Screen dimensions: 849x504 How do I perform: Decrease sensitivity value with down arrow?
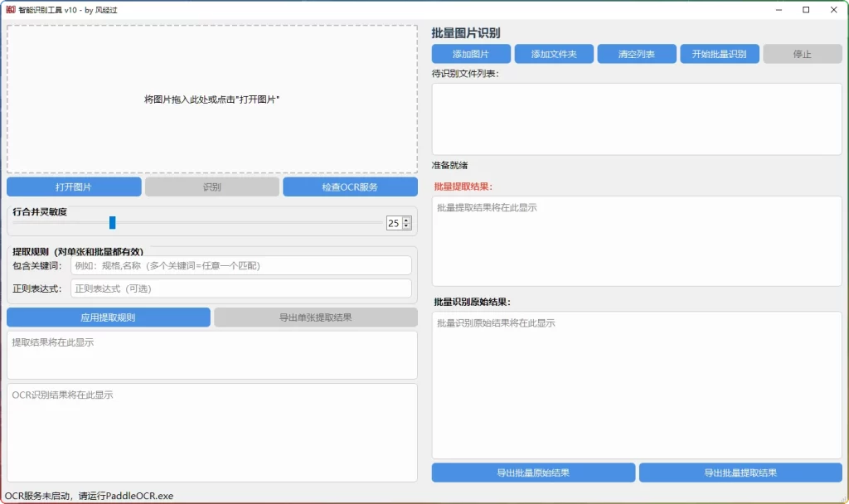pos(406,226)
